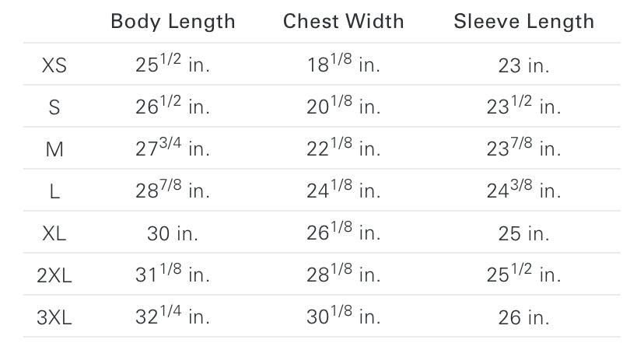Click the M sleeve length value
The image size is (644, 350).
tap(524, 149)
